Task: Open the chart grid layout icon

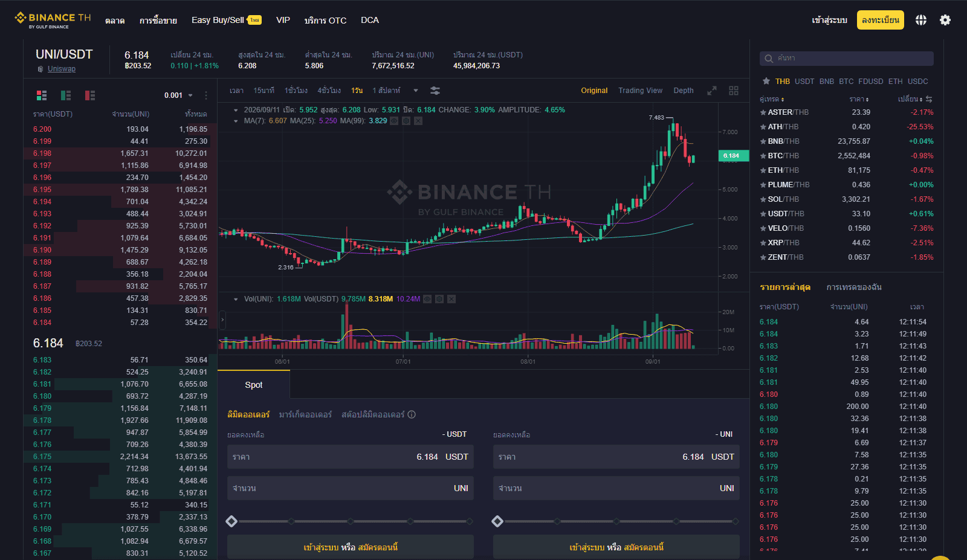Action: pyautogui.click(x=734, y=91)
